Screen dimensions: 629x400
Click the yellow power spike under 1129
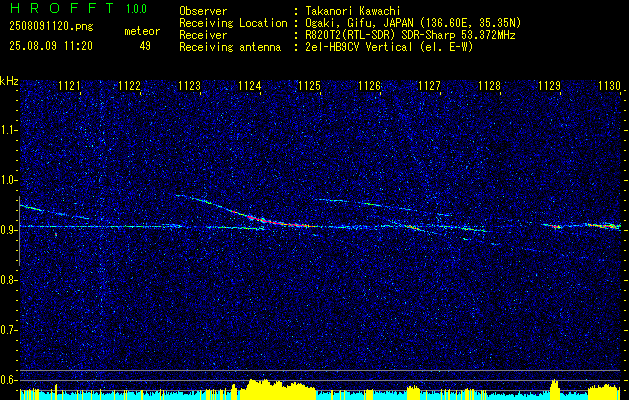click(554, 390)
